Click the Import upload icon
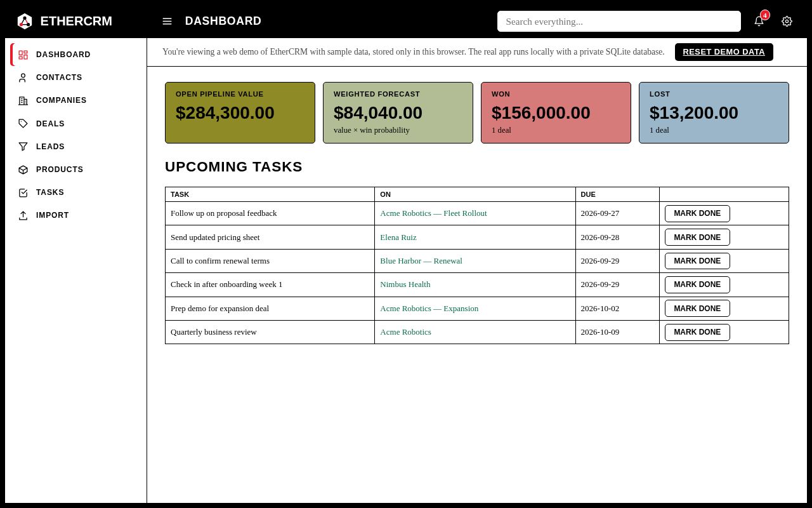The width and height of the screenshot is (812, 508). pos(23,215)
